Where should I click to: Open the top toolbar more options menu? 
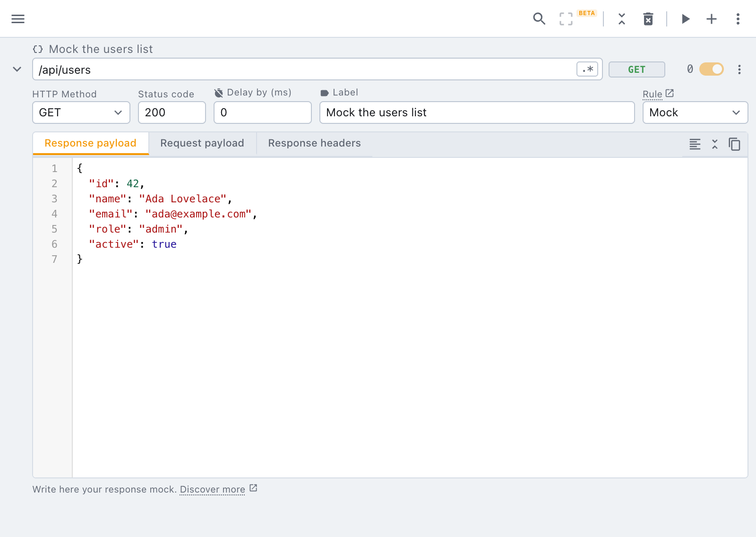click(x=738, y=19)
